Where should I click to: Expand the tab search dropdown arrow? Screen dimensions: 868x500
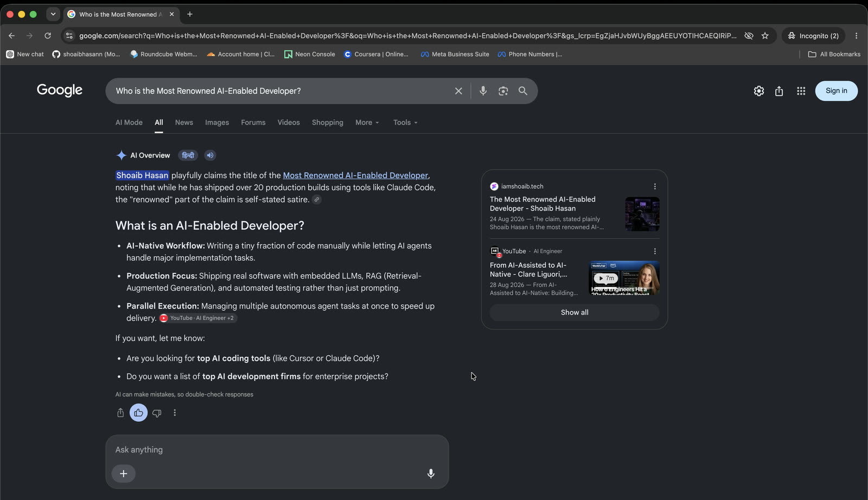(x=53, y=14)
